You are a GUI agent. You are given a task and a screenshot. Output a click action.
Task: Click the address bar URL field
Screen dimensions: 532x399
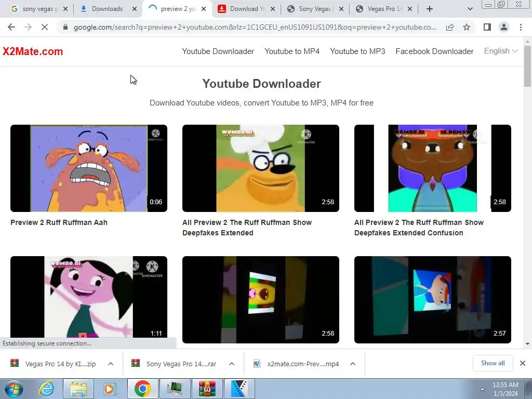255,27
